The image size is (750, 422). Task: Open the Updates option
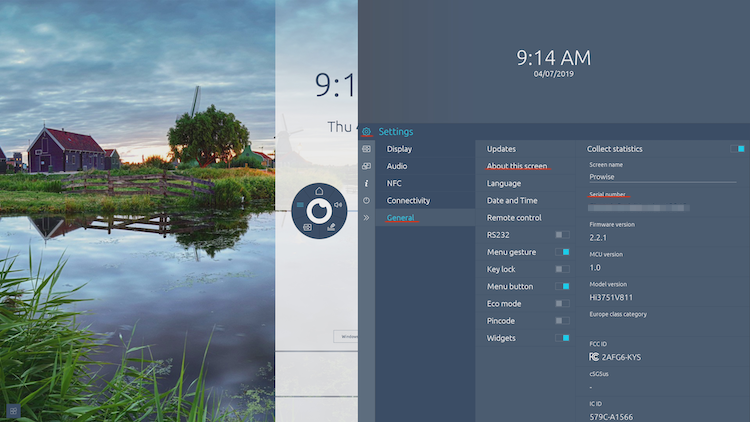(501, 149)
